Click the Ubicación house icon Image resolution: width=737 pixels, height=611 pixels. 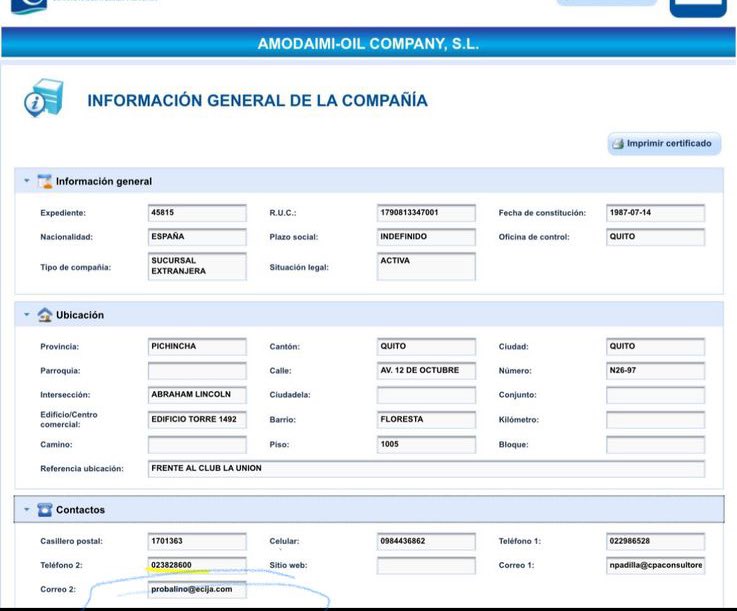coord(45,314)
